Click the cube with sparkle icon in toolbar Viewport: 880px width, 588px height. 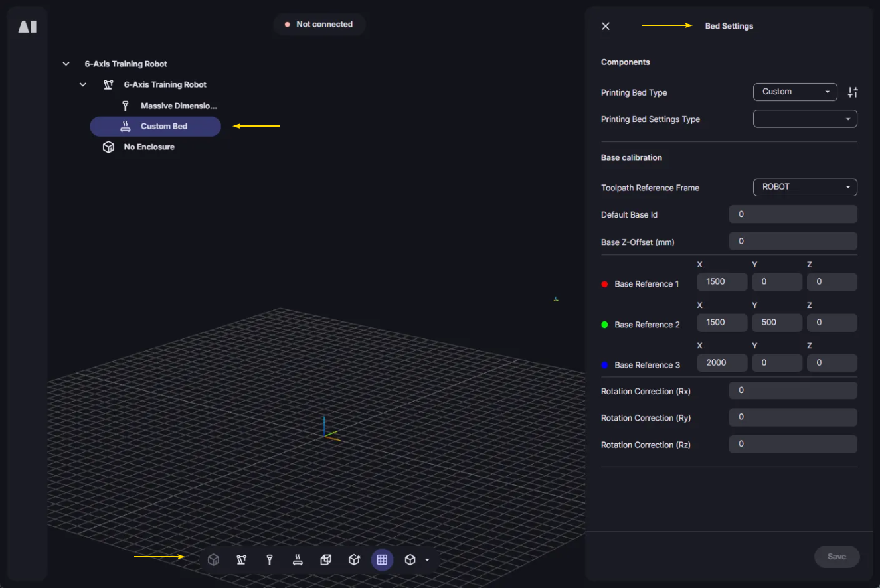[354, 560]
